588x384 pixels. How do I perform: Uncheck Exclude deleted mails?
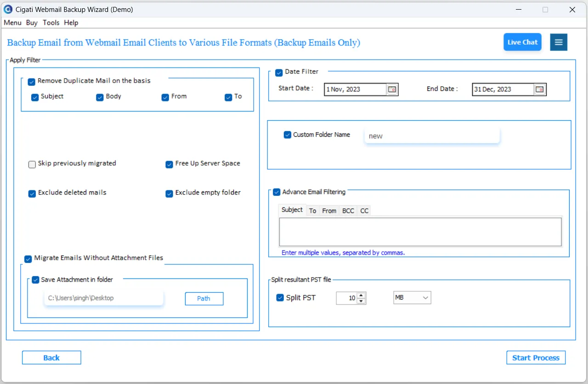[32, 194]
